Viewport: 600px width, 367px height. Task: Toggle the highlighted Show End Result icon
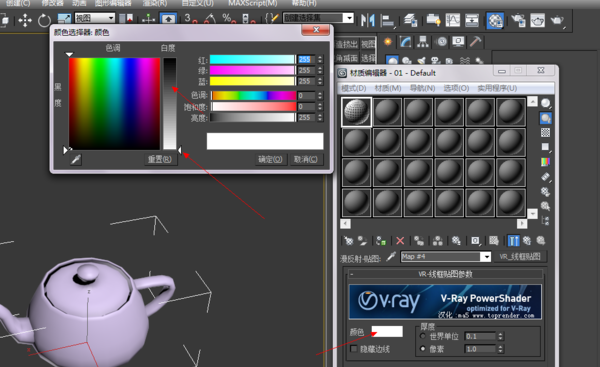[x=514, y=241]
